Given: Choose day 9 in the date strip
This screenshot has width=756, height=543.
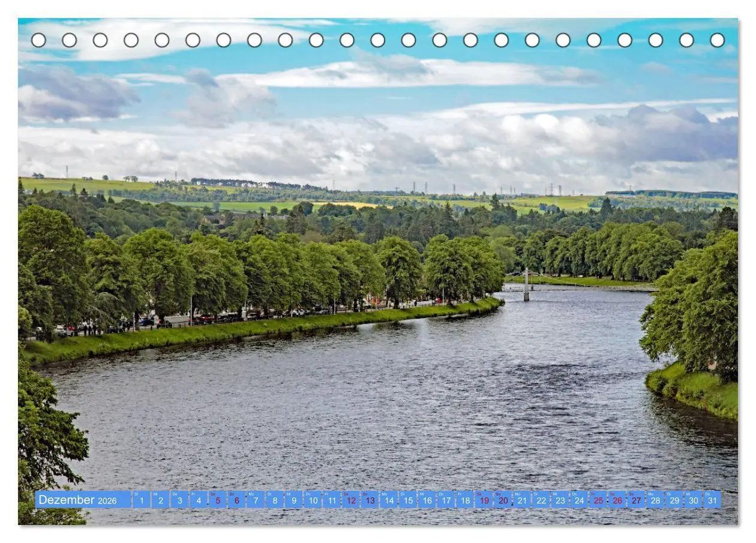Looking at the screenshot, I should (294, 500).
